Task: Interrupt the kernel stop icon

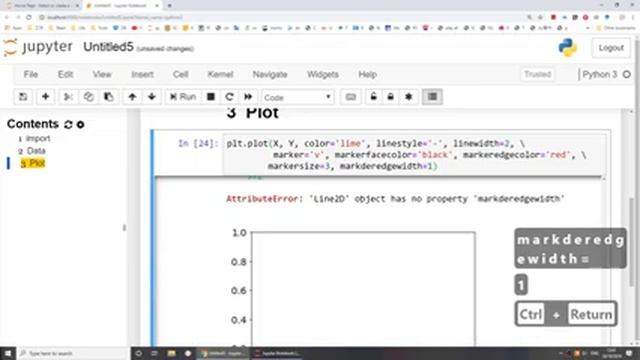Action: (211, 97)
